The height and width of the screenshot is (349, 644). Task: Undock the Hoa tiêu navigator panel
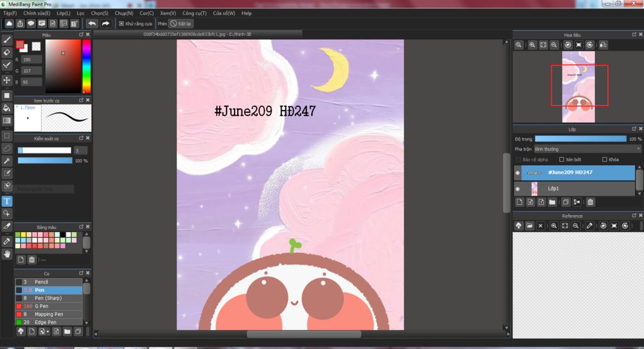coord(634,35)
